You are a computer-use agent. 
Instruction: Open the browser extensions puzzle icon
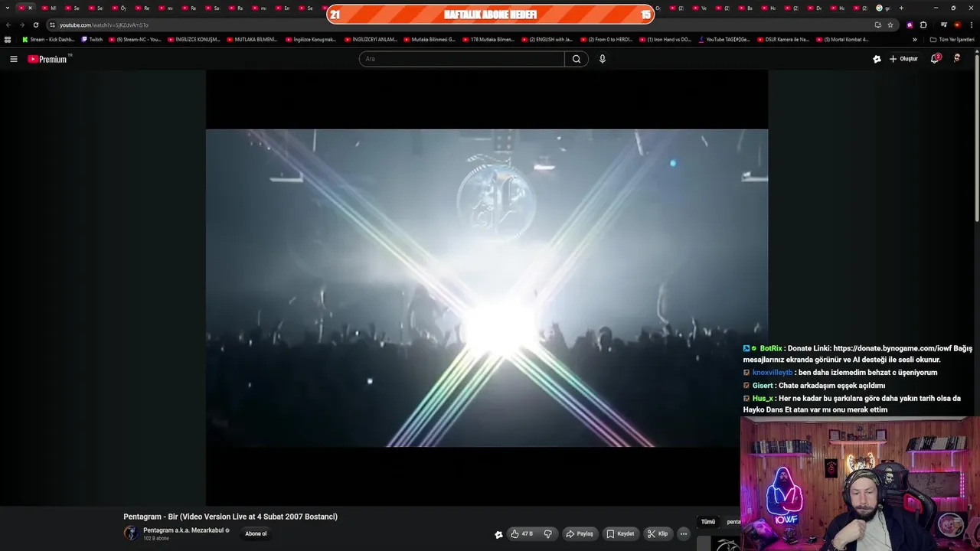[923, 24]
